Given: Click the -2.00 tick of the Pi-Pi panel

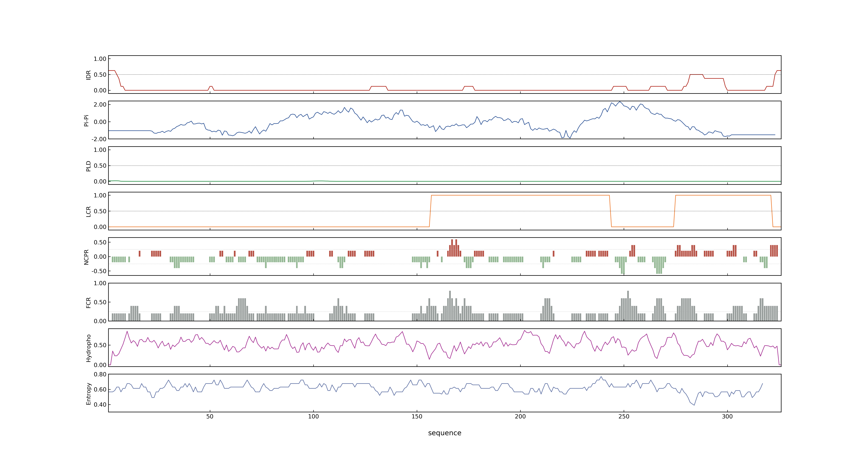Looking at the screenshot, I should [99, 139].
